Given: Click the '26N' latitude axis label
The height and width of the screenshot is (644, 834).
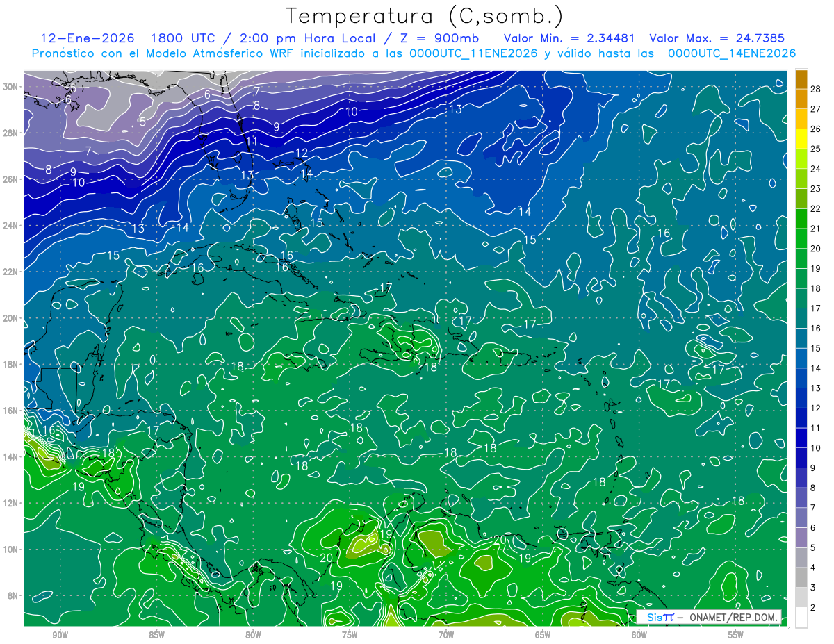Looking at the screenshot, I should tap(11, 179).
